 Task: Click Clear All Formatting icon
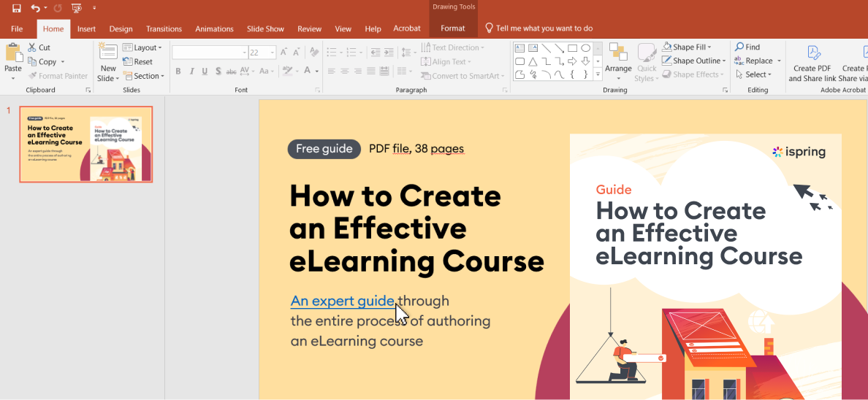tap(314, 53)
